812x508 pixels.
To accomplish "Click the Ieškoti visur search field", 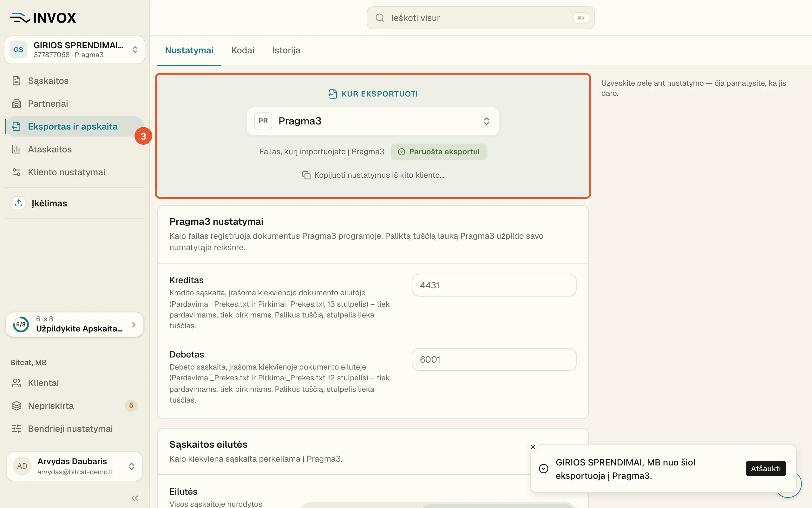I will pos(481,18).
